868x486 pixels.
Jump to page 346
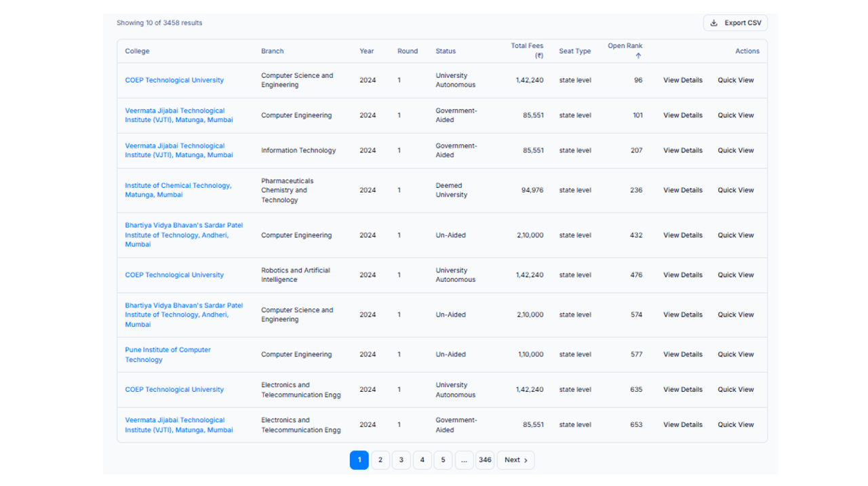(485, 460)
